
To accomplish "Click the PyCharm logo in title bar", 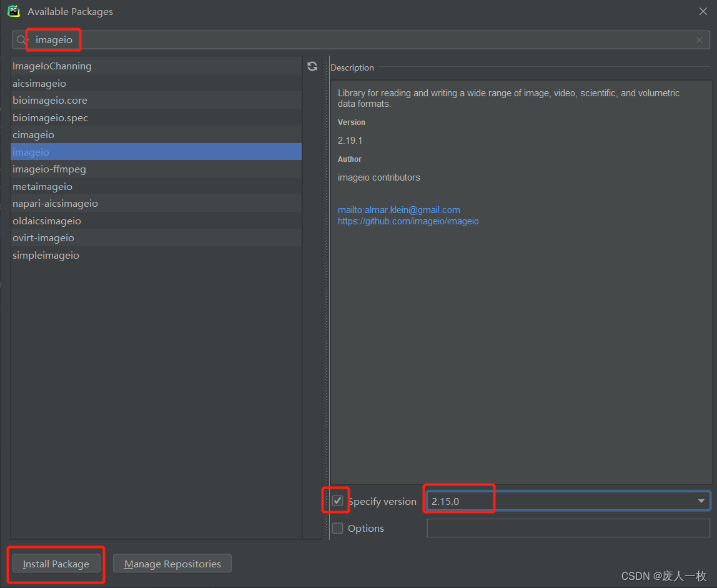I will (x=14, y=11).
